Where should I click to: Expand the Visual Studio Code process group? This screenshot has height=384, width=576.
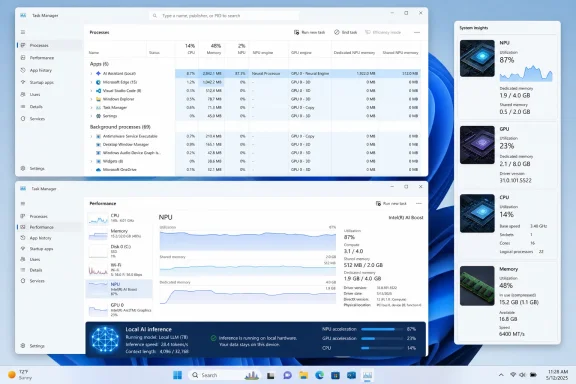click(x=91, y=90)
